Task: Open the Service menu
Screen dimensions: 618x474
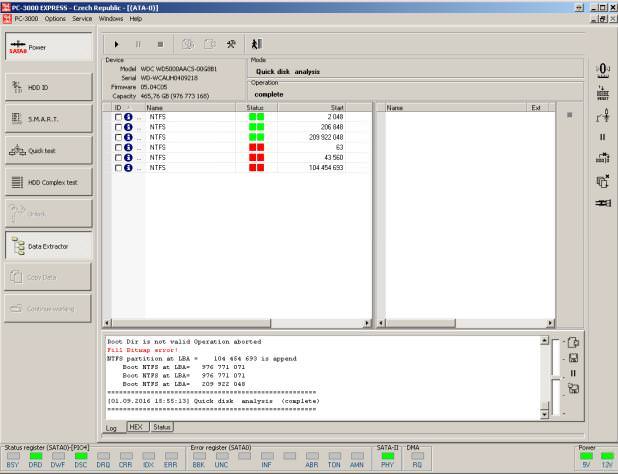Action: point(82,19)
